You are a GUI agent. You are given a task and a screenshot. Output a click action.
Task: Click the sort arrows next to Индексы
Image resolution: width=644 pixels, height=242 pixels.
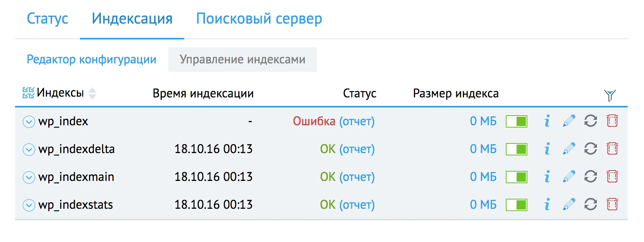92,93
